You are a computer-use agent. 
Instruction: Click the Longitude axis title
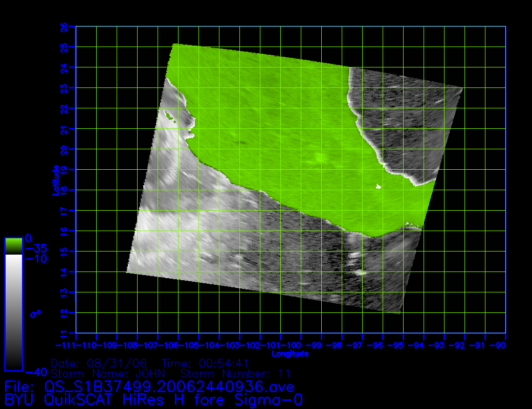click(x=290, y=354)
